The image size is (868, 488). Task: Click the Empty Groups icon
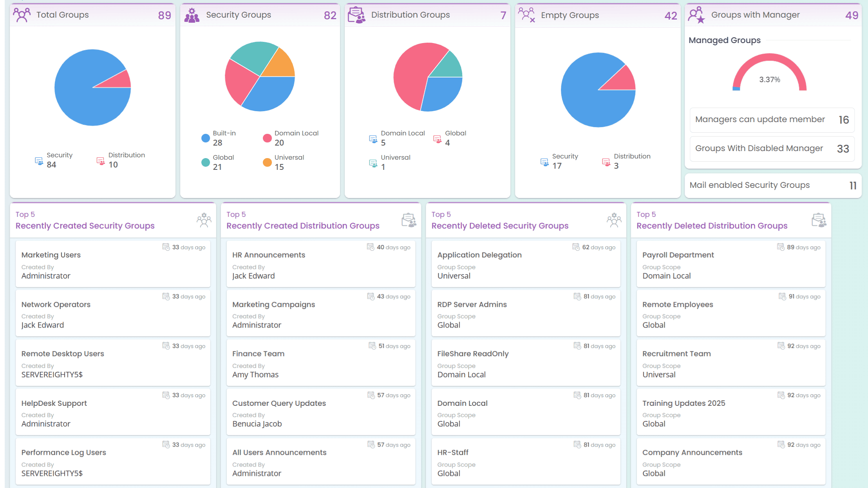pyautogui.click(x=526, y=15)
